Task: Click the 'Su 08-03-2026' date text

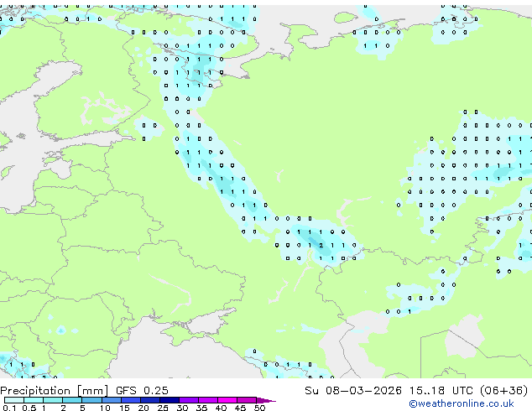Action: point(353,390)
